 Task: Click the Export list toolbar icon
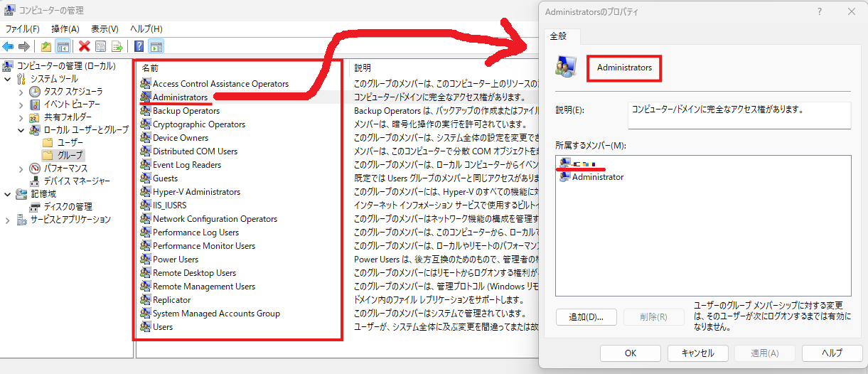click(x=117, y=47)
